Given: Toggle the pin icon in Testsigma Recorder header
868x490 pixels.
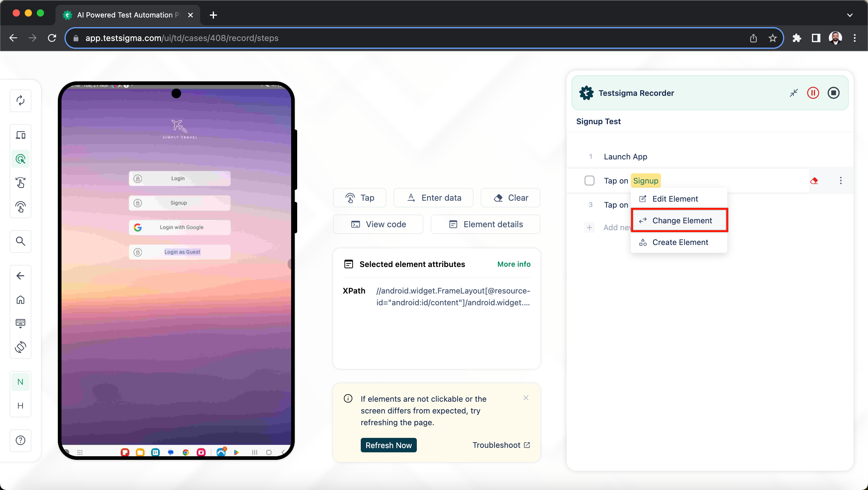Looking at the screenshot, I should tap(794, 93).
